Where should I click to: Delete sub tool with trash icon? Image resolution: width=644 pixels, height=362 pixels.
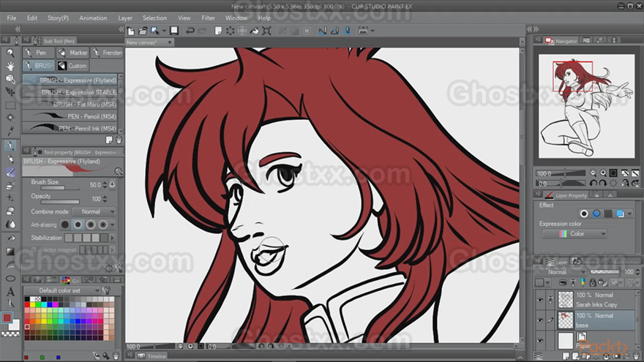click(119, 140)
